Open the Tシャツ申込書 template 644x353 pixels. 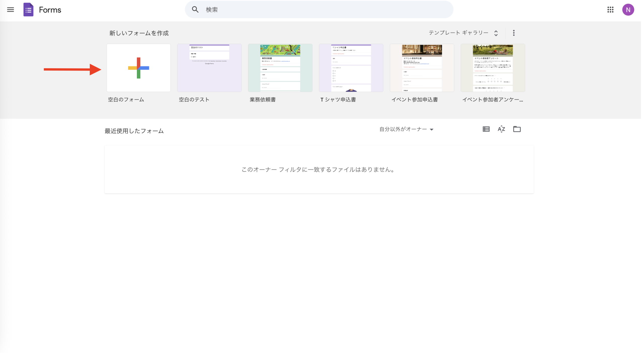coord(351,68)
